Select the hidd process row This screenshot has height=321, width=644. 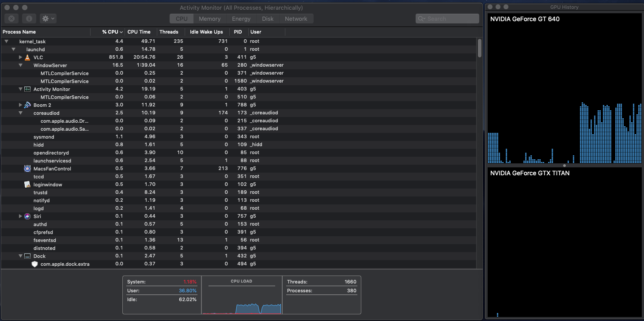click(x=239, y=145)
